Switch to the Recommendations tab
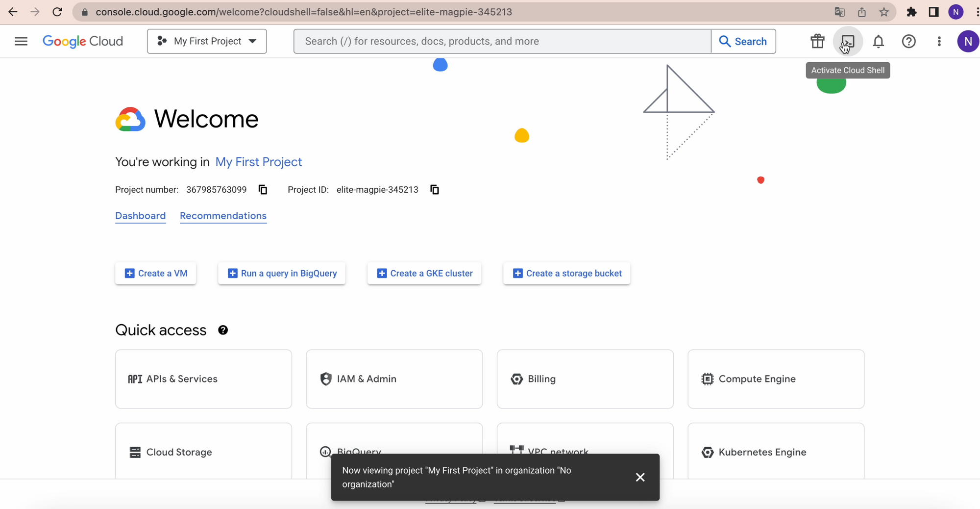 (x=223, y=216)
